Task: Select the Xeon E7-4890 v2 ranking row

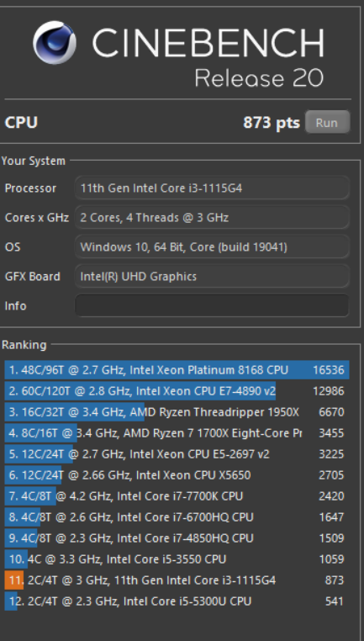Action: point(177,391)
